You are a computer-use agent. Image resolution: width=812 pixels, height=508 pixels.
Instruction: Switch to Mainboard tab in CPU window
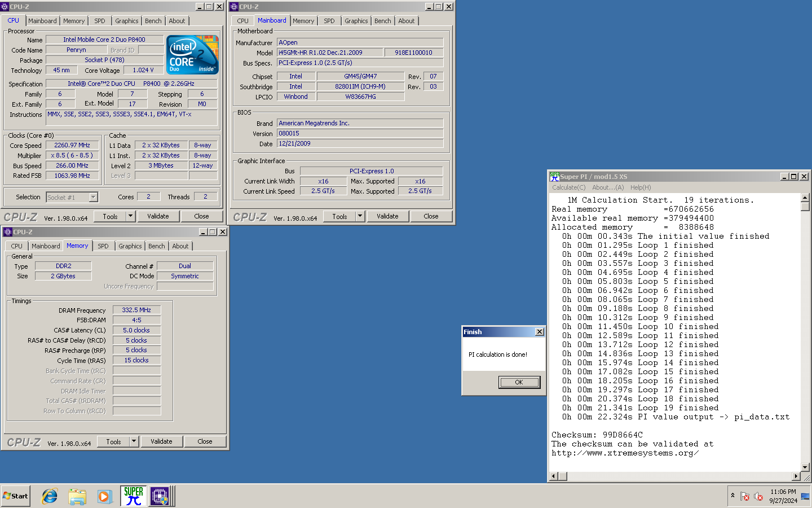click(x=43, y=21)
